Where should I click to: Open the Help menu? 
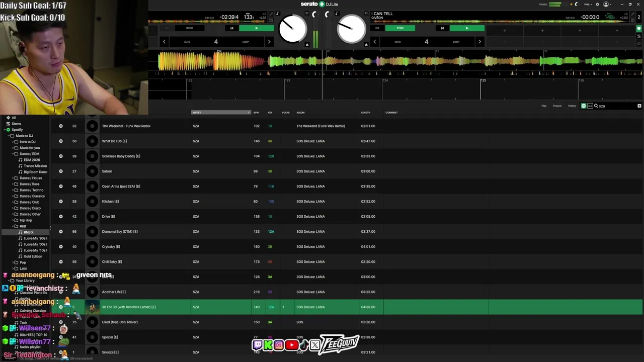click(587, 4)
